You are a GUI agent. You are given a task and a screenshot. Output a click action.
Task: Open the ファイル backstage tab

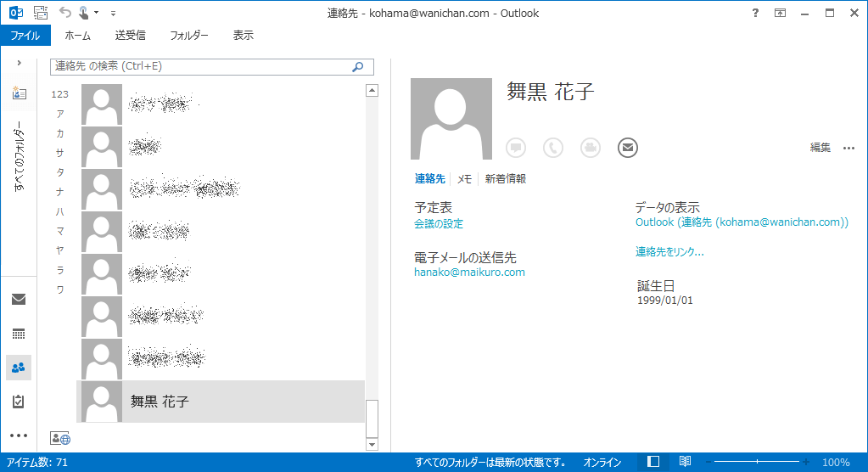click(x=25, y=36)
